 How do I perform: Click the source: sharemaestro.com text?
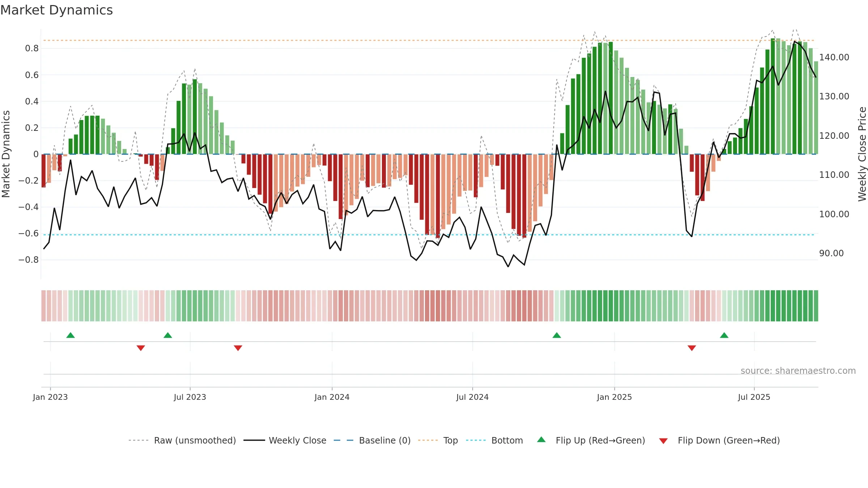[x=798, y=371]
